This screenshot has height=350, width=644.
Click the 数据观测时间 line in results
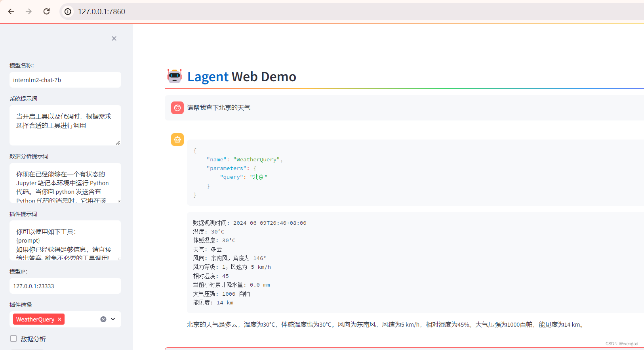(250, 223)
